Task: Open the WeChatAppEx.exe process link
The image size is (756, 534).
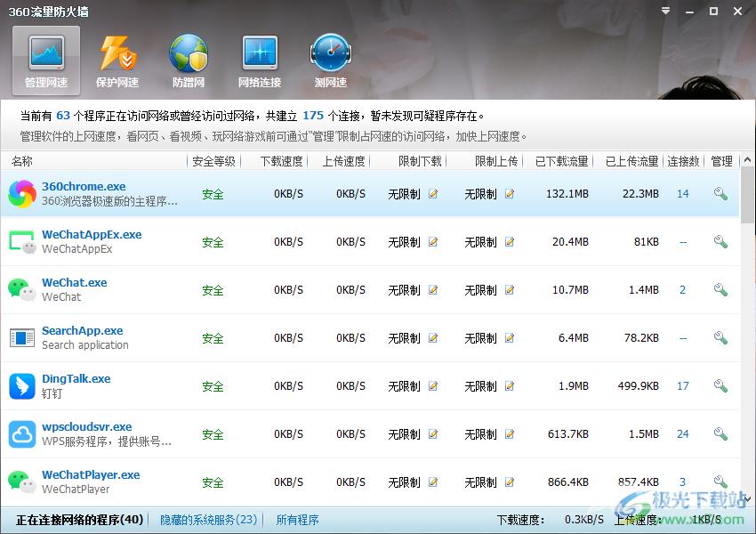Action: tap(92, 234)
